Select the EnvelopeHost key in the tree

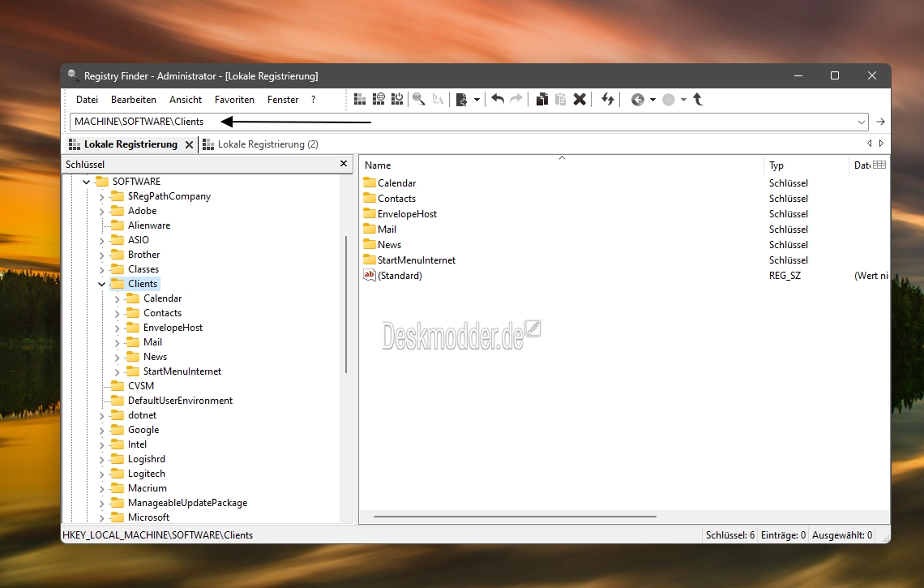point(173,328)
